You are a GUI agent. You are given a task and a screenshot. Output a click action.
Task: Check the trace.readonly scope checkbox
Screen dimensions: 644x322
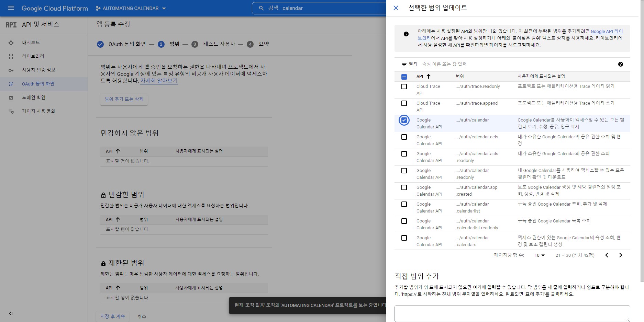(x=404, y=87)
